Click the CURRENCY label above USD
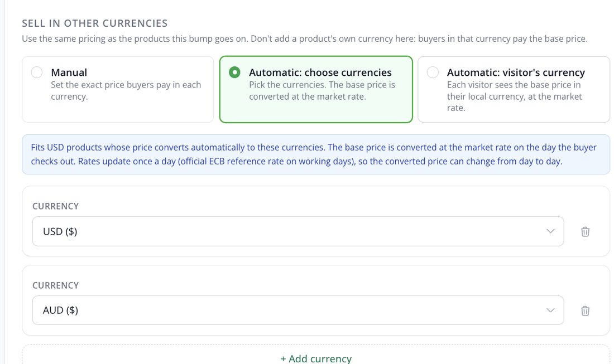This screenshot has width=614, height=364. point(56,206)
